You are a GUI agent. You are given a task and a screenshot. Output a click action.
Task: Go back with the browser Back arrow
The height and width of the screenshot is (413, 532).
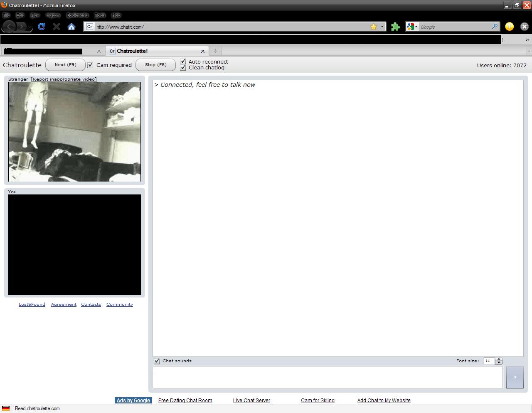click(9, 27)
